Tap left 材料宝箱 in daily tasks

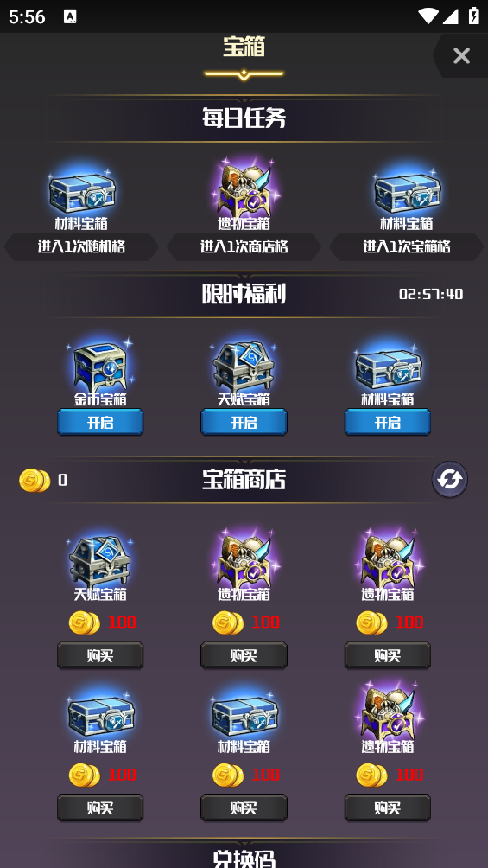tap(81, 191)
